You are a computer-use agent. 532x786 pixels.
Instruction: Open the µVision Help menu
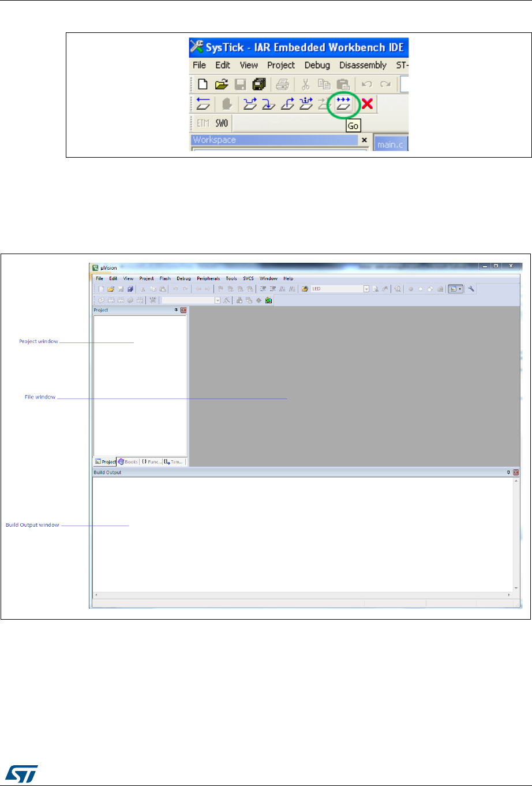click(288, 278)
